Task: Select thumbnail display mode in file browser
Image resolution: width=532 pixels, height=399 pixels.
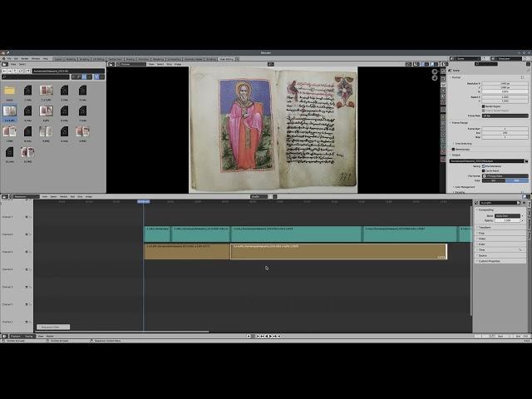Action: tap(84, 77)
